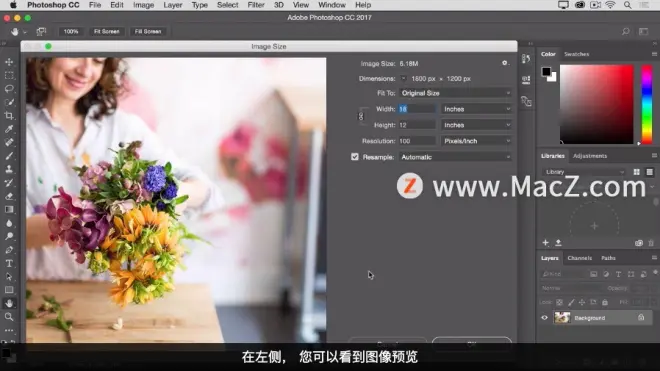Toggle foreground/background color swatches

pos(549,74)
